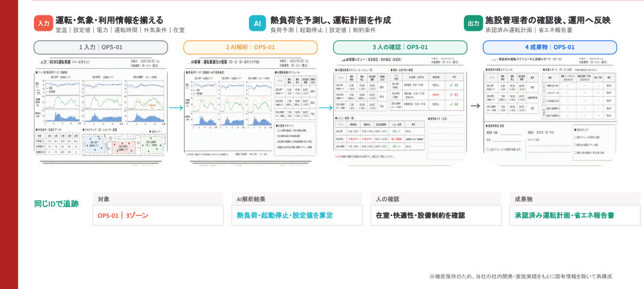Open the 管理者レビュー confirmation thumbnail
The width and height of the screenshot is (644, 289).
point(400,111)
